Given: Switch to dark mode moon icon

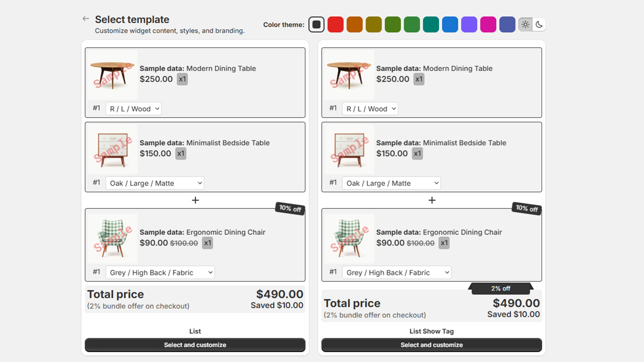Looking at the screenshot, I should pyautogui.click(x=539, y=25).
